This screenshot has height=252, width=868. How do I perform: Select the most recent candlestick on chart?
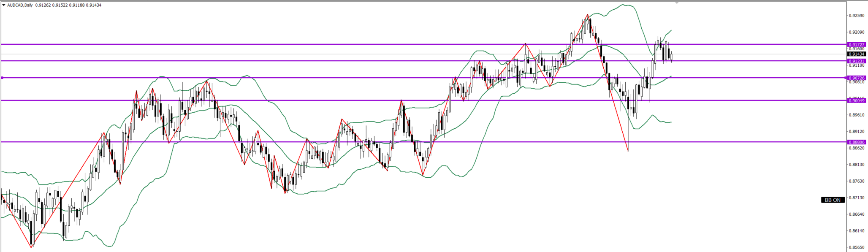coord(671,56)
